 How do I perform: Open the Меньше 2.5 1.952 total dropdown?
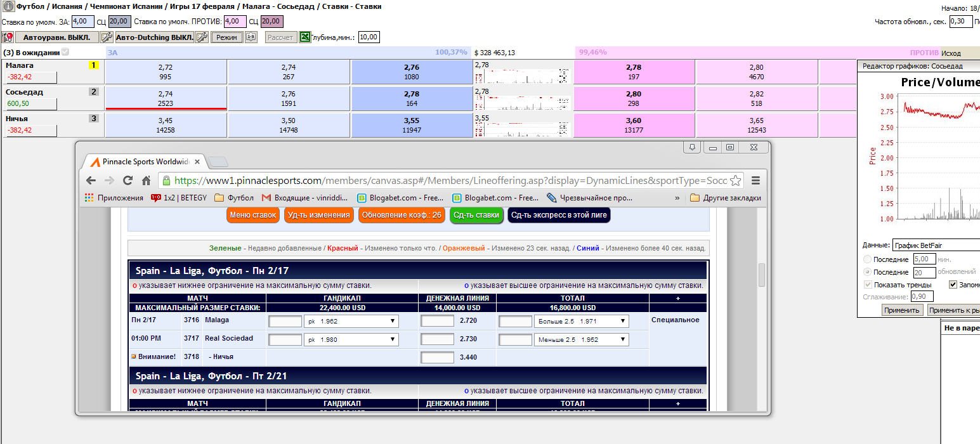[x=582, y=339]
